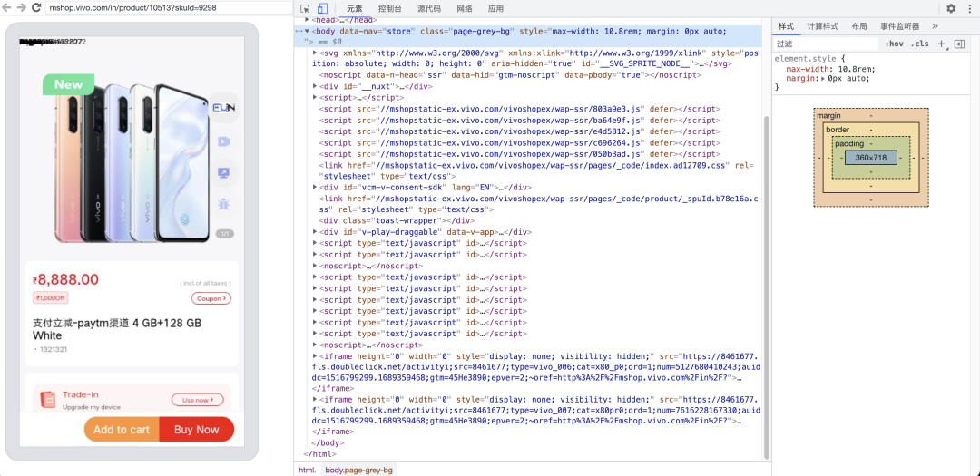The image size is (980, 476).
Task: Add a new style rule with plus icon
Action: pos(943,44)
